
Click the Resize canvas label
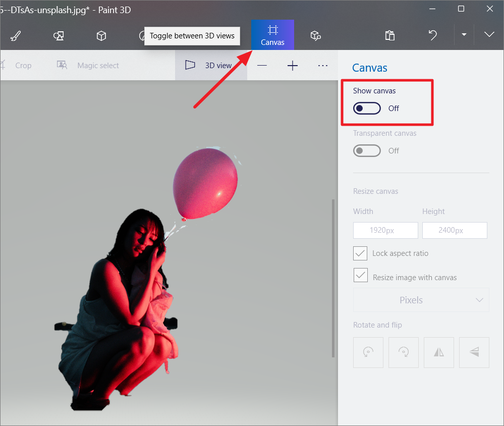click(375, 191)
